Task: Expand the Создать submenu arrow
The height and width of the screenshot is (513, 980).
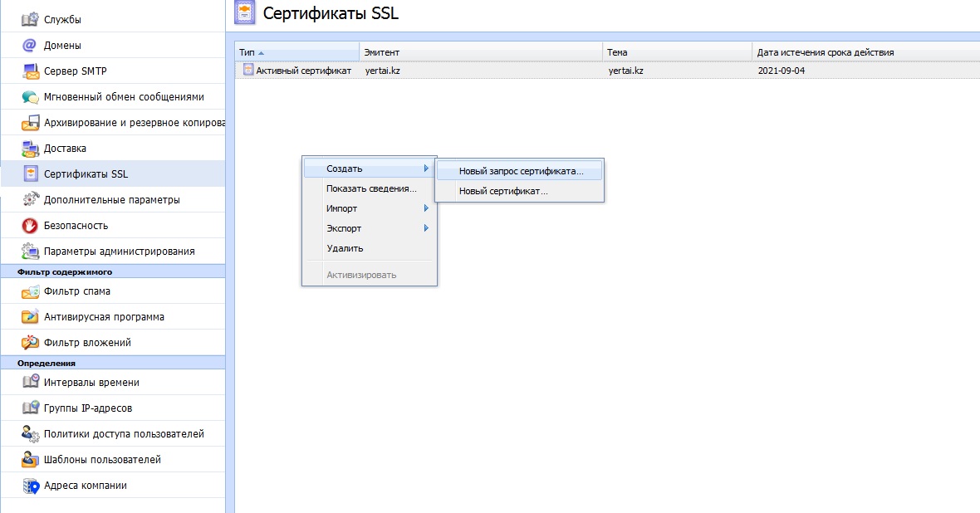Action: click(x=426, y=169)
